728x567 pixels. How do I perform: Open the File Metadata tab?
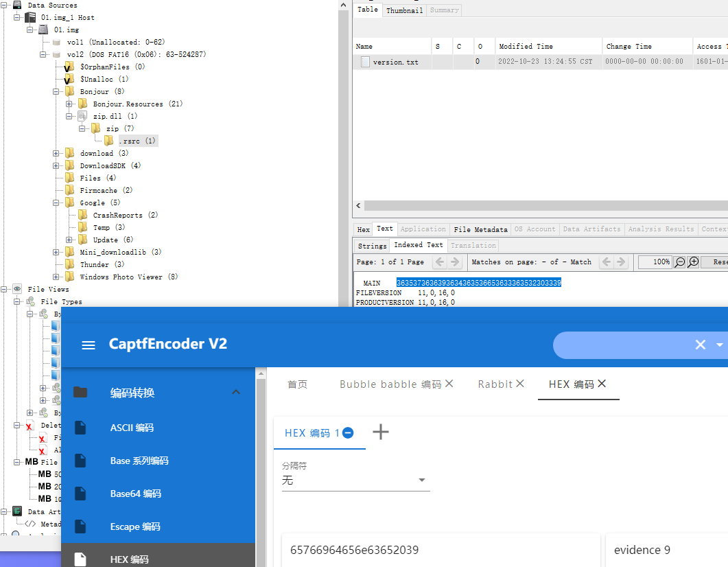(481, 229)
